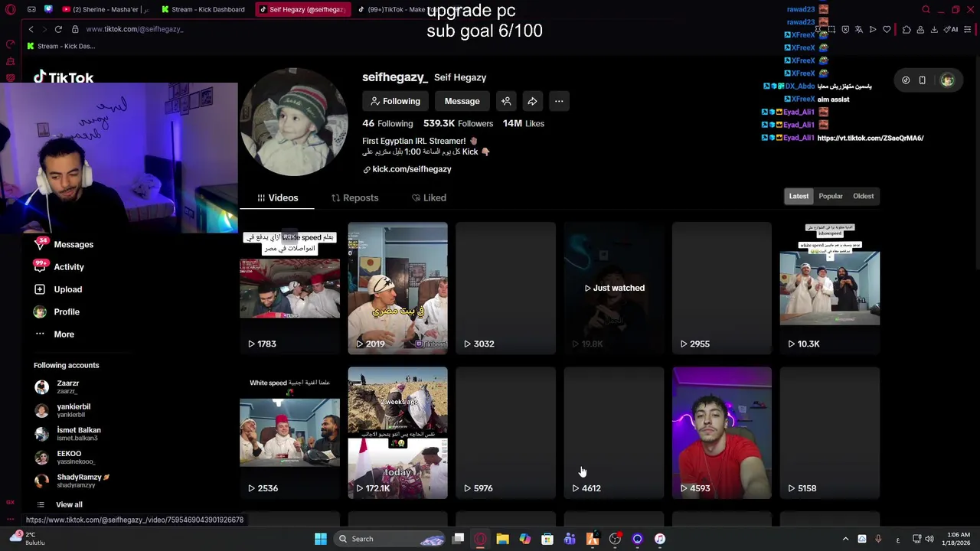The image size is (980, 551).
Task: Open the video with 10.3K views
Action: click(x=829, y=288)
